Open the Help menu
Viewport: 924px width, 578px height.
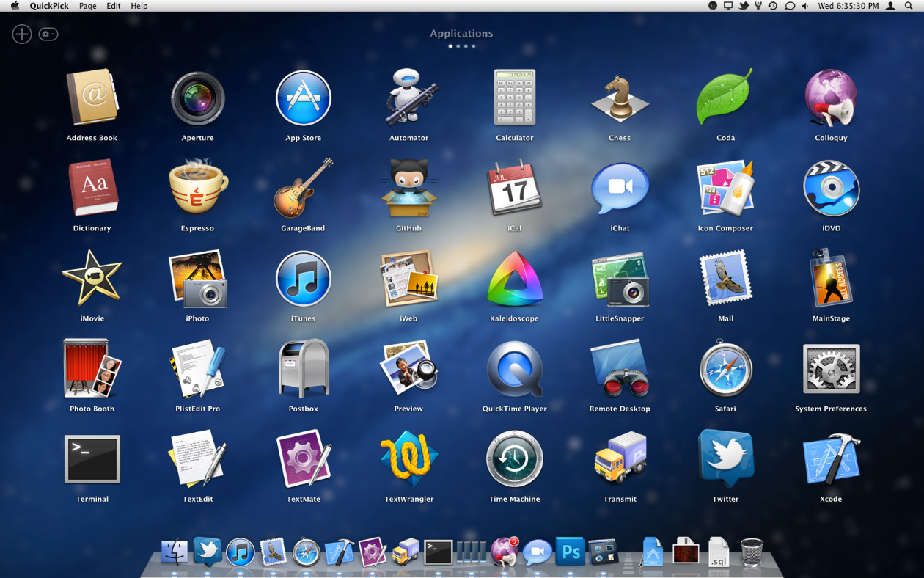point(139,6)
